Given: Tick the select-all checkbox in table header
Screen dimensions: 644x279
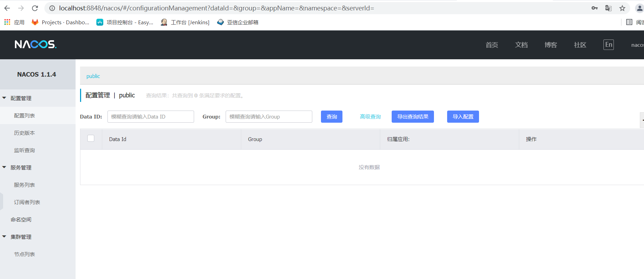Looking at the screenshot, I should [x=91, y=138].
